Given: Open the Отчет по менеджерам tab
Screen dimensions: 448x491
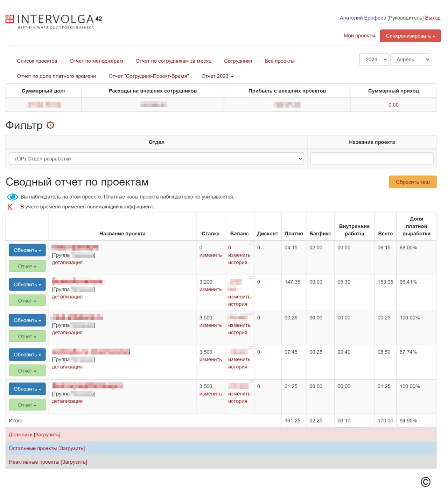Looking at the screenshot, I should 96,61.
